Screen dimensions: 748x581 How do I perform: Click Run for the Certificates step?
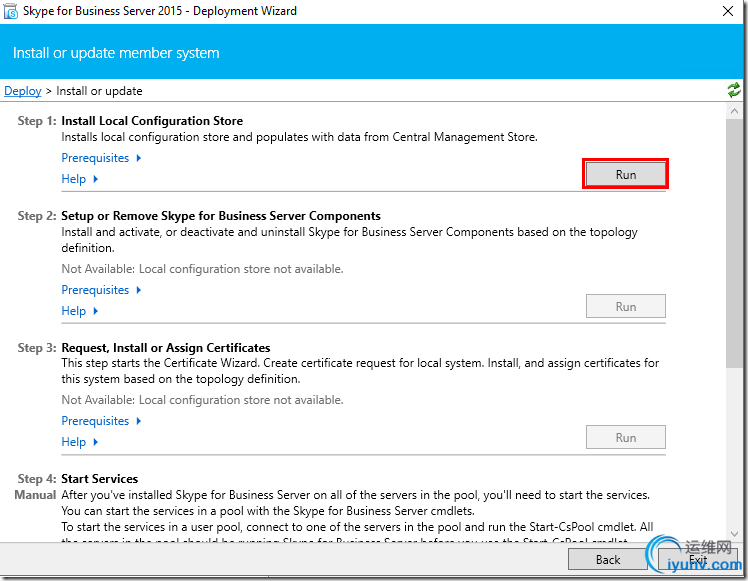click(625, 437)
